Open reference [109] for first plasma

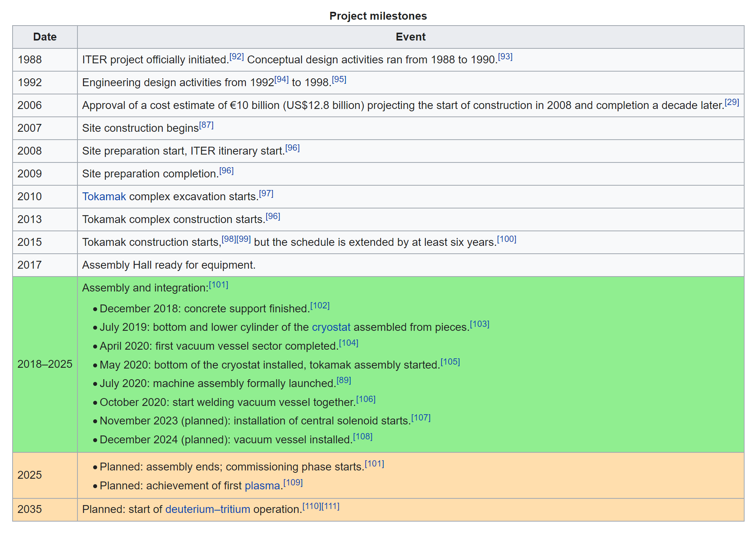coord(293,483)
